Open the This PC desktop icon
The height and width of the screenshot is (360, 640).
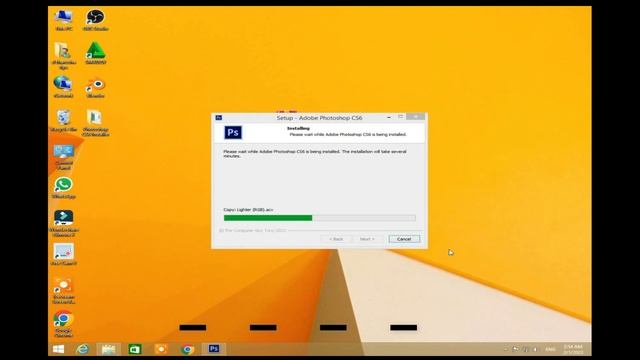(64, 20)
